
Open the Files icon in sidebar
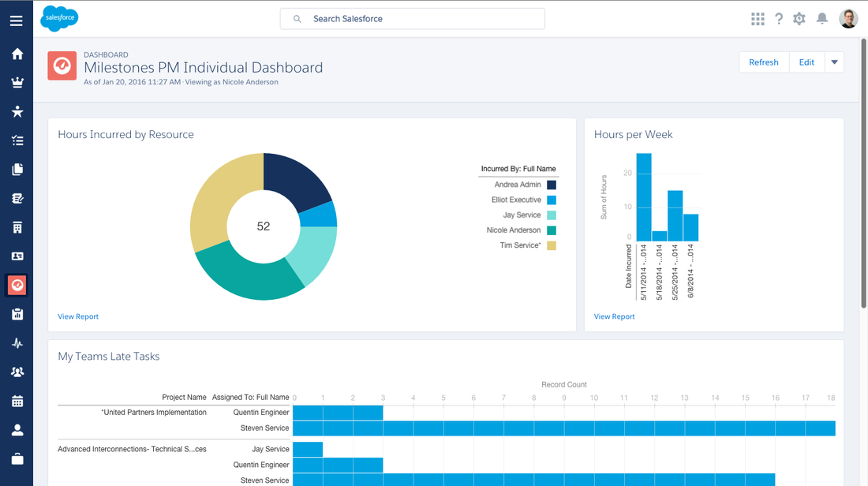(x=17, y=170)
